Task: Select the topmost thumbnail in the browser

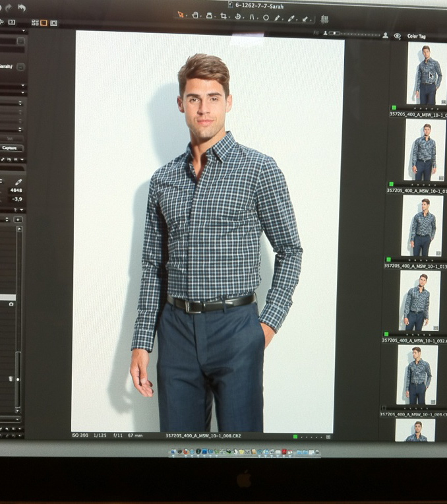Action: click(x=426, y=74)
